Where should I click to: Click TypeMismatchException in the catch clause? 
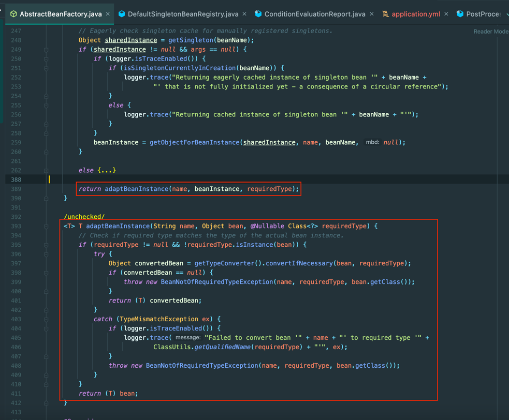pos(159,319)
